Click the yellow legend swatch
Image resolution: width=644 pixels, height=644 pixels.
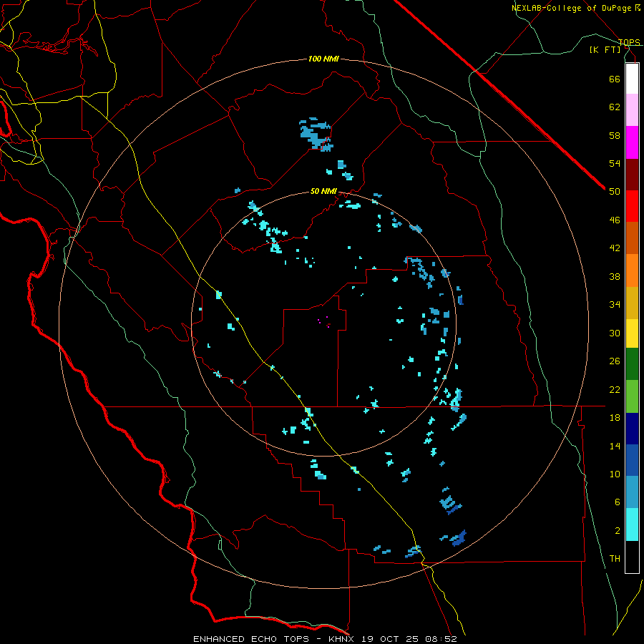(632, 333)
